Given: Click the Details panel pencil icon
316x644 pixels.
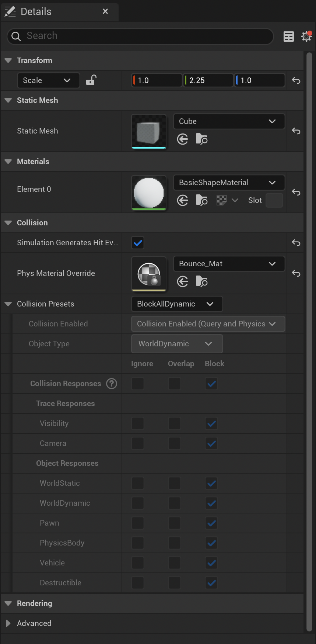Looking at the screenshot, I should 10,11.
